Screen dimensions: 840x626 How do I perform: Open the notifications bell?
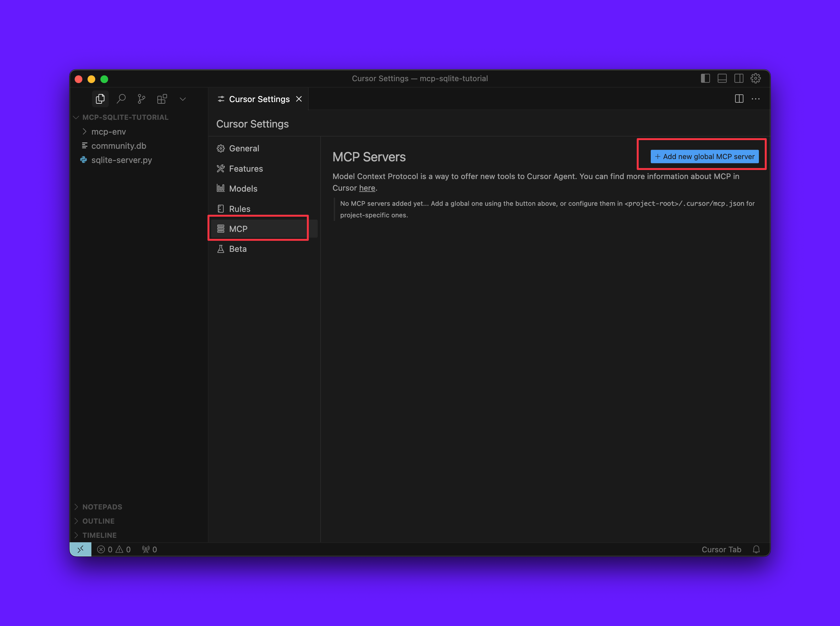(x=756, y=549)
